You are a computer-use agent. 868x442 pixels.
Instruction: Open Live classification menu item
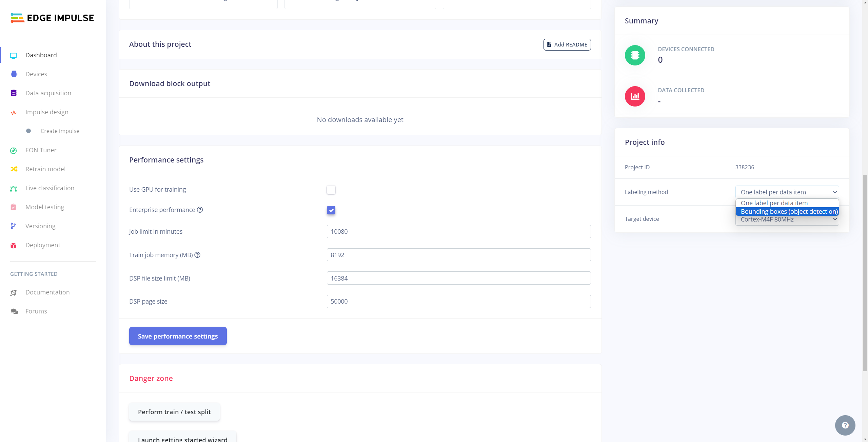pyautogui.click(x=50, y=188)
